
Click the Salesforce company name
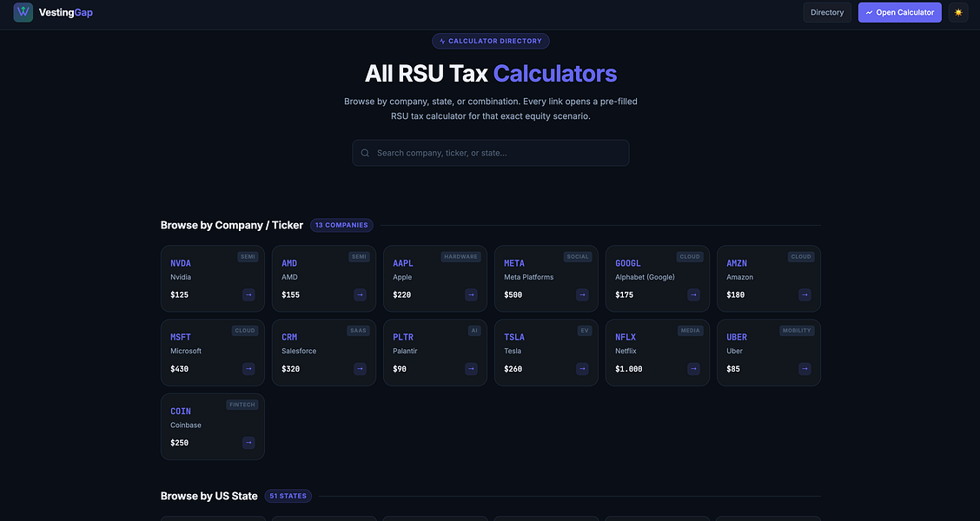pyautogui.click(x=299, y=351)
